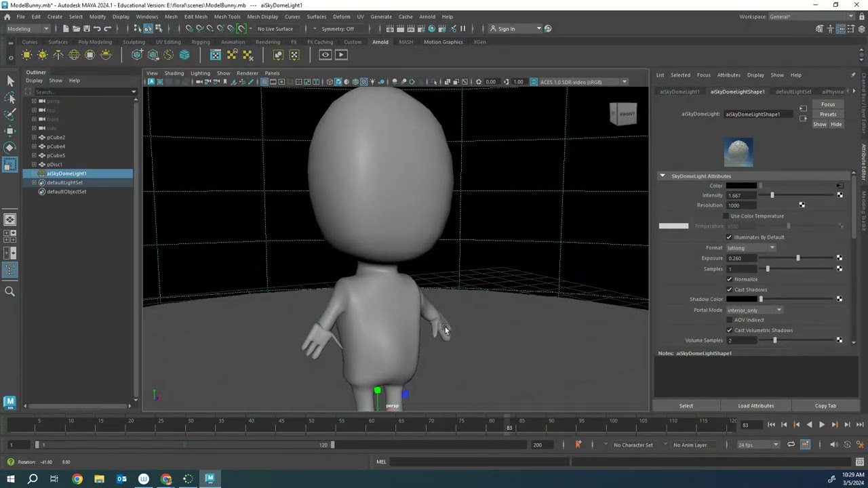Jump to the start of playback range
Screen dimensions: 868x488
(x=771, y=425)
